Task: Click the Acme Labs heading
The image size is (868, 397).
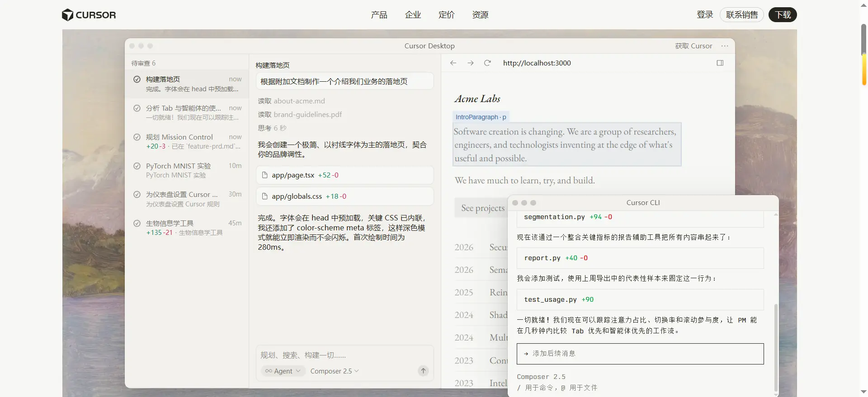Action: point(477,99)
